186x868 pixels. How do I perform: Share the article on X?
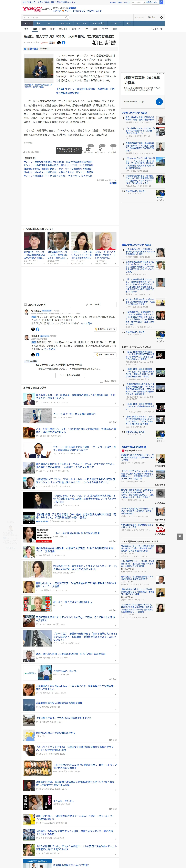pyautogui.click(x=59, y=43)
